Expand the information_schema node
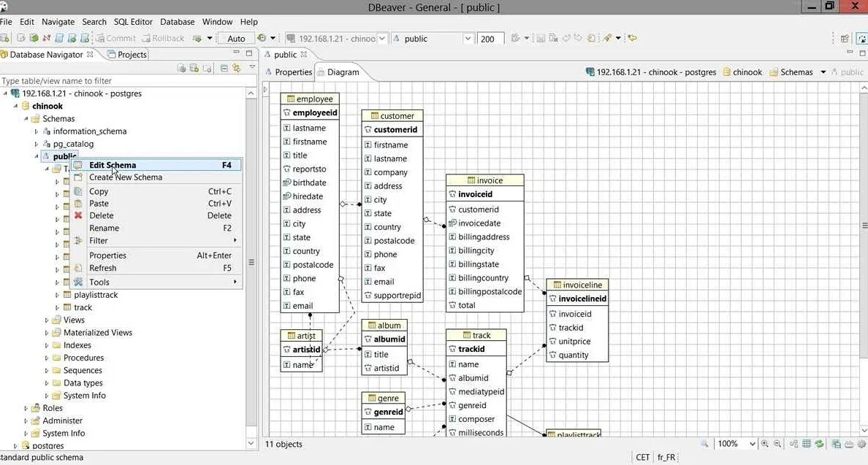Viewport: 868px width, 465px height. pyautogui.click(x=37, y=131)
